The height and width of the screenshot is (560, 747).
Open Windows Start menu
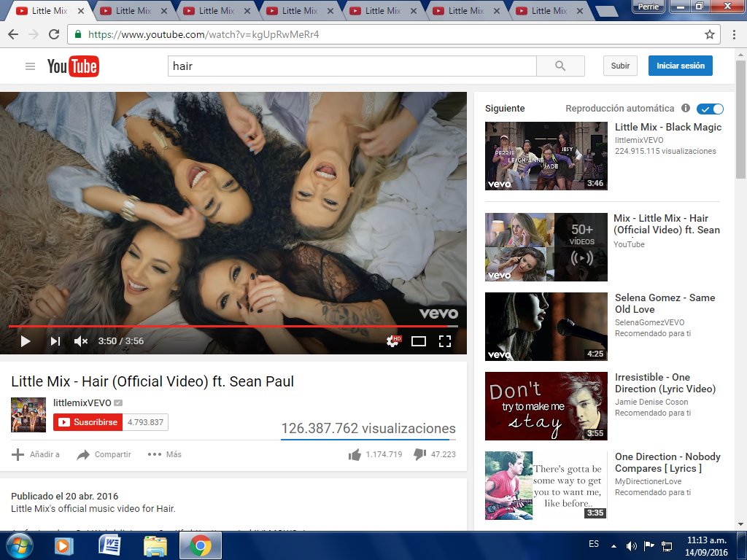coord(18,545)
